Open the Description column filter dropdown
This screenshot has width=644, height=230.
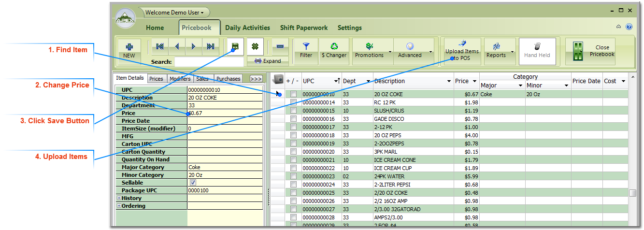(449, 81)
